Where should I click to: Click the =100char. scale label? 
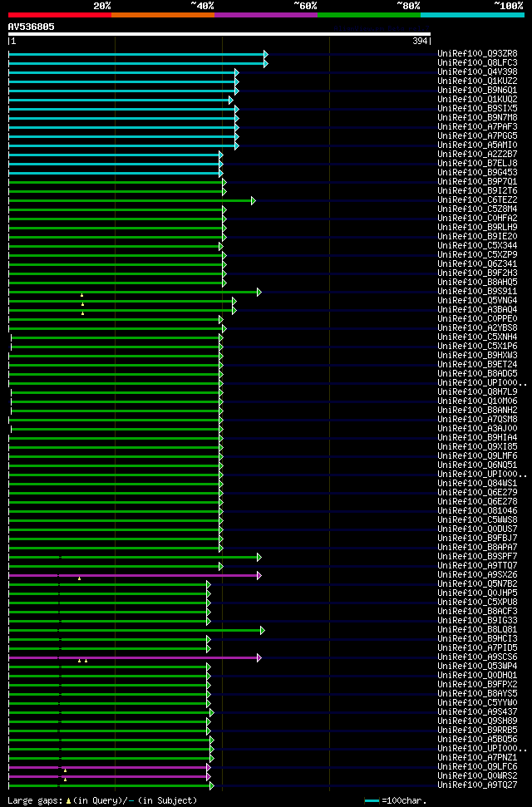click(404, 801)
